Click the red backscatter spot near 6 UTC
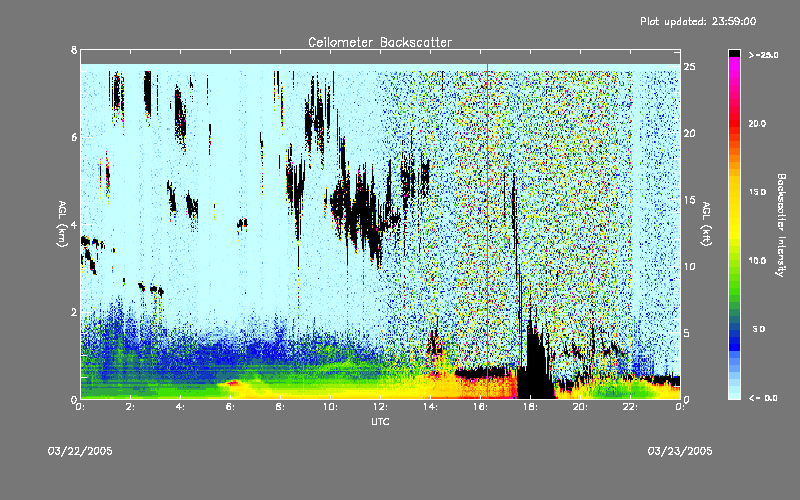Image resolution: width=800 pixels, height=500 pixels. (x=232, y=383)
